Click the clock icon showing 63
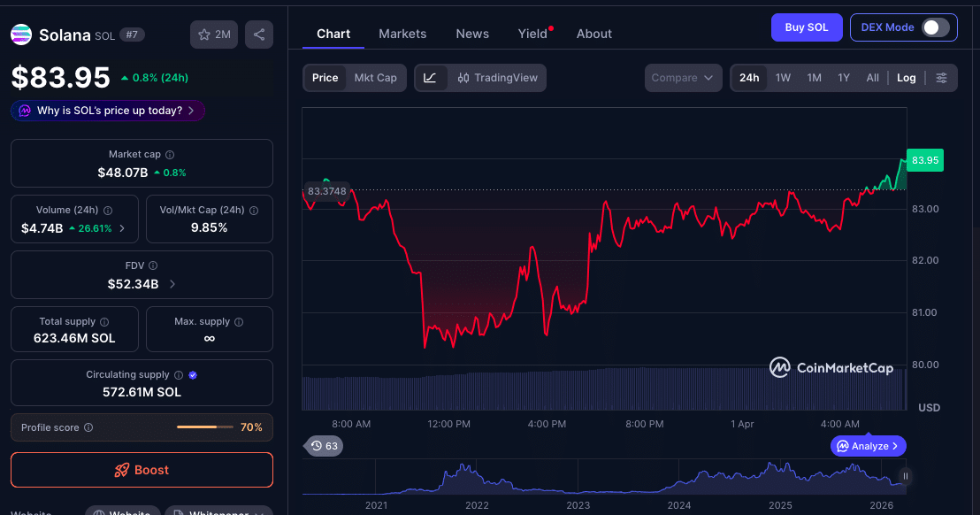This screenshot has height=515, width=980. point(324,446)
